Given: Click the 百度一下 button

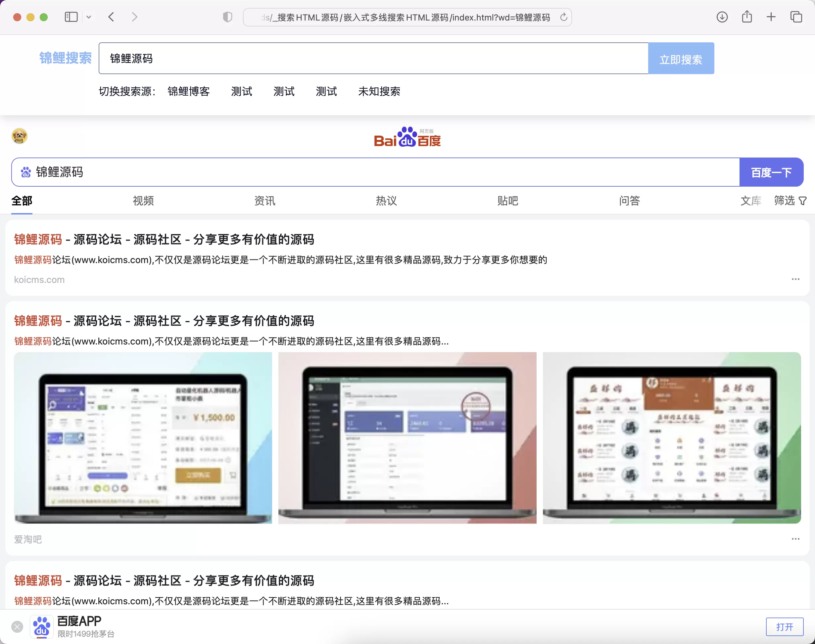Looking at the screenshot, I should click(x=772, y=172).
